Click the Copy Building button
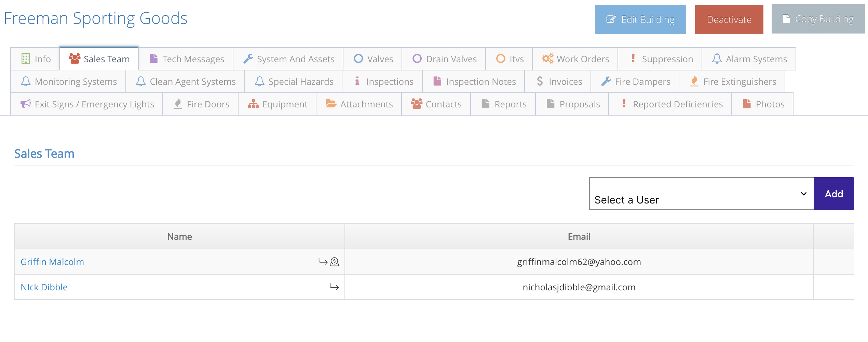 [818, 19]
